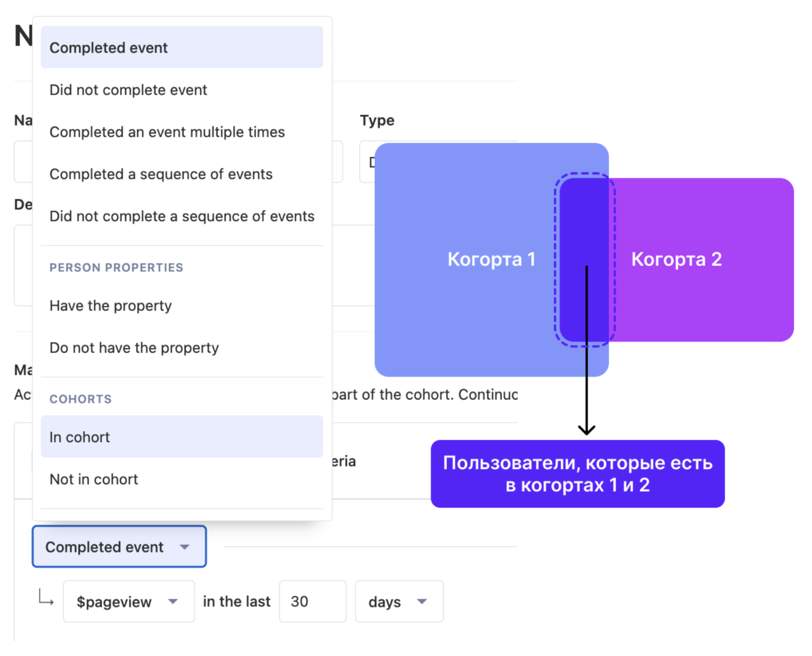Click the "Пользователи, которые есть" label box
This screenshot has height=656, width=812.
577,473
